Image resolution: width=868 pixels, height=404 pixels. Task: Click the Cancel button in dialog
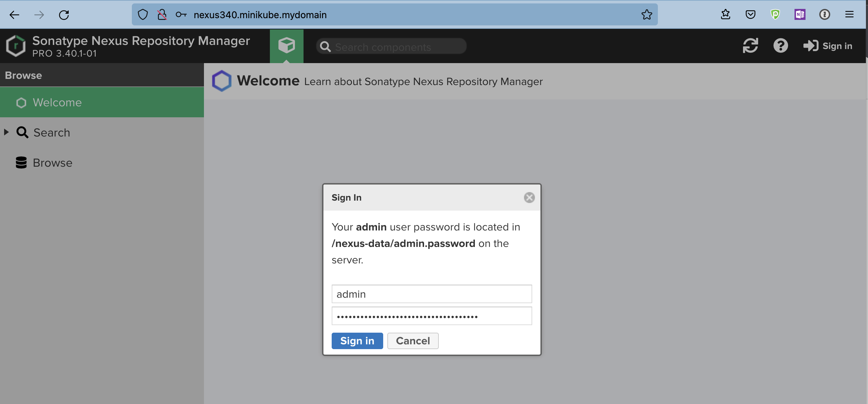(413, 341)
